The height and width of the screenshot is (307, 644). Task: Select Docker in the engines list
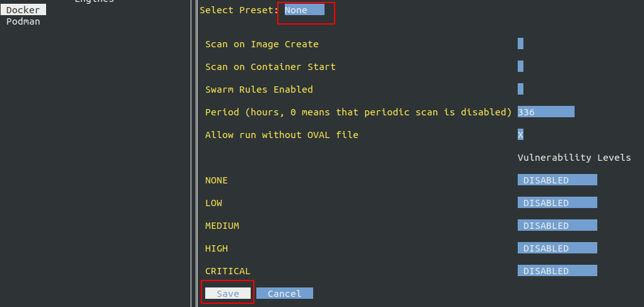(x=23, y=10)
